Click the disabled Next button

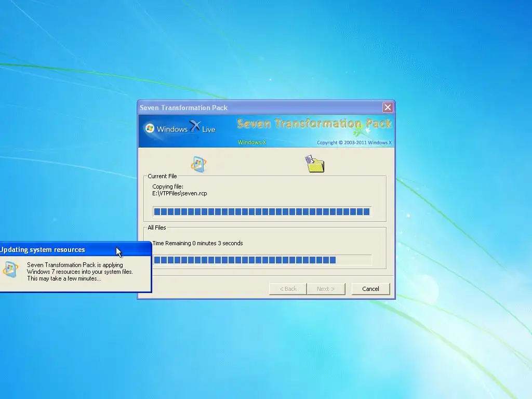click(326, 289)
